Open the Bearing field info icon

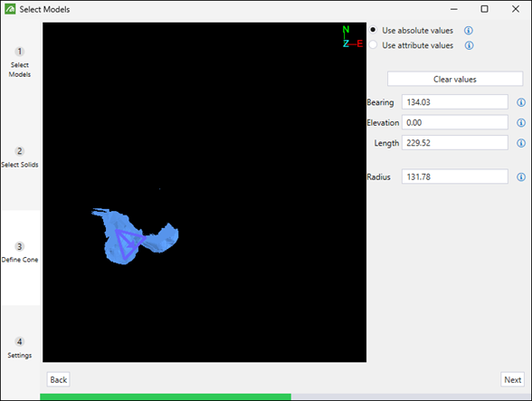coord(521,102)
